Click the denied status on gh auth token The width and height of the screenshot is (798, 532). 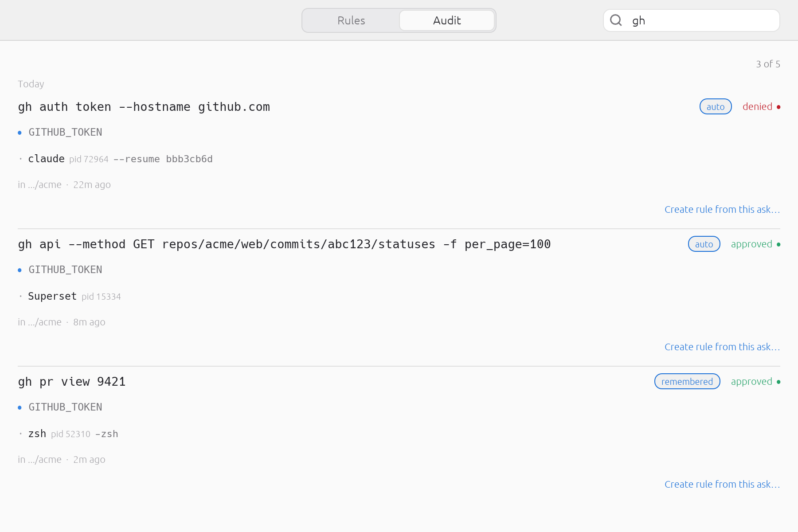[x=761, y=106]
